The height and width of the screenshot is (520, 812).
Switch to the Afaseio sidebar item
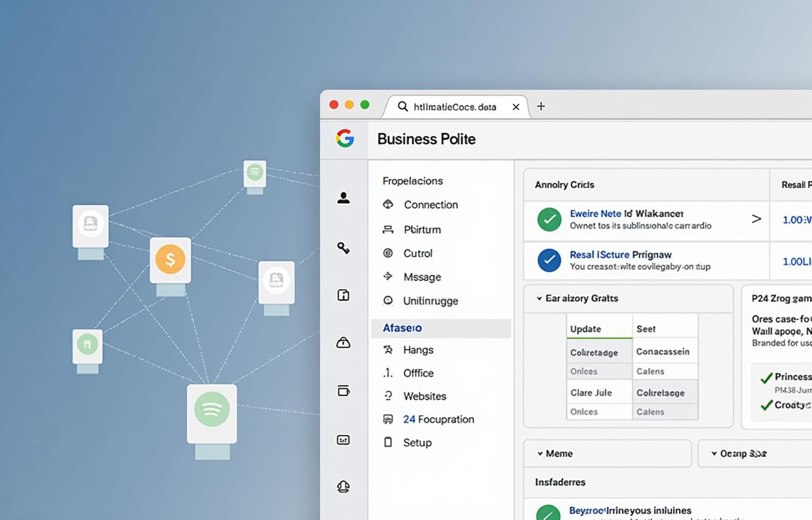coord(401,328)
